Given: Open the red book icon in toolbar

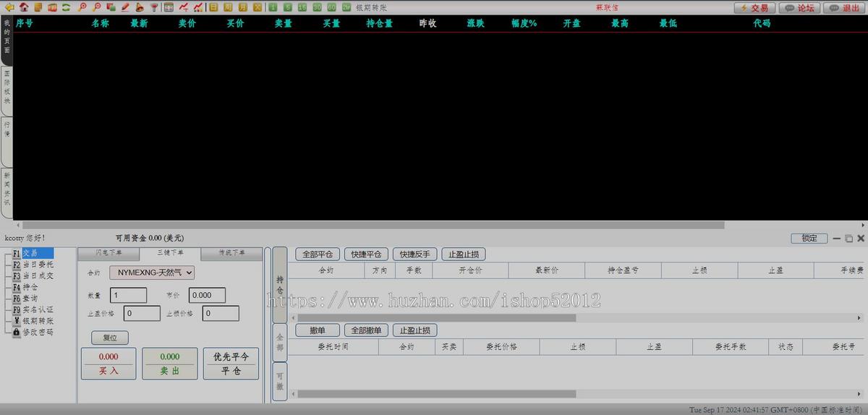Looking at the screenshot, I should [x=52, y=7].
